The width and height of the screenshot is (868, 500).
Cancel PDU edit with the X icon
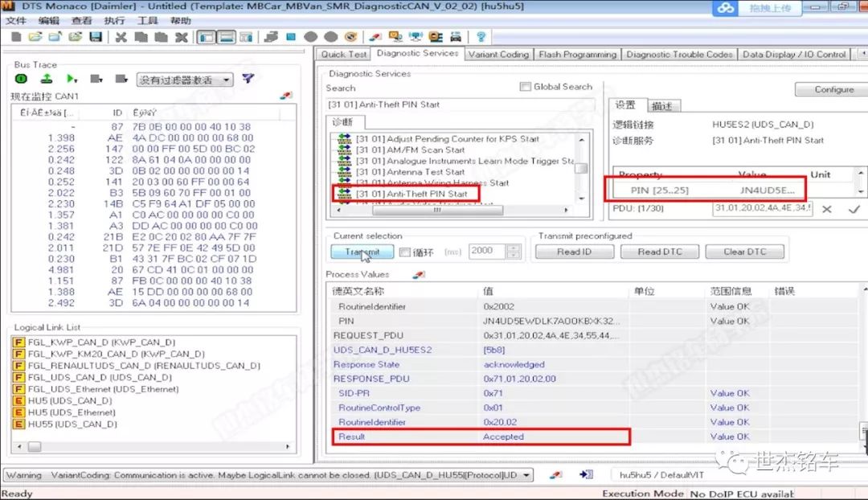click(826, 209)
